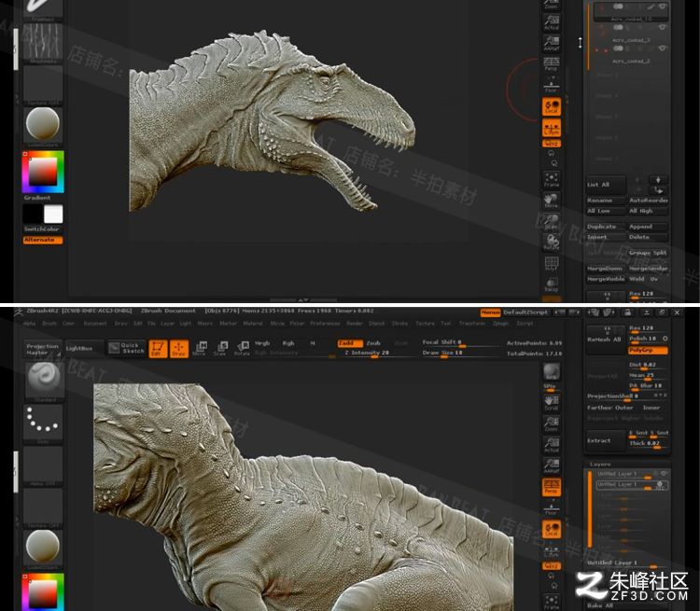This screenshot has height=611, width=700.
Task: Click the Extract button
Action: pos(606,440)
